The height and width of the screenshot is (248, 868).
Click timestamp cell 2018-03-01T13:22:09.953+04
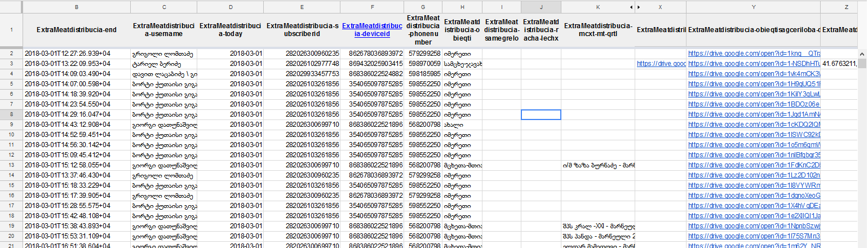click(x=76, y=64)
